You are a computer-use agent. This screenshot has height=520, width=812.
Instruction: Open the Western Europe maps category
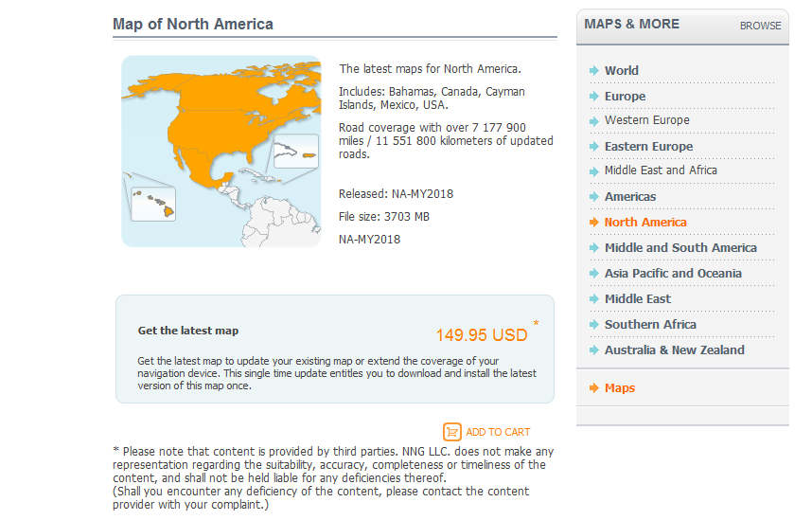tap(646, 120)
